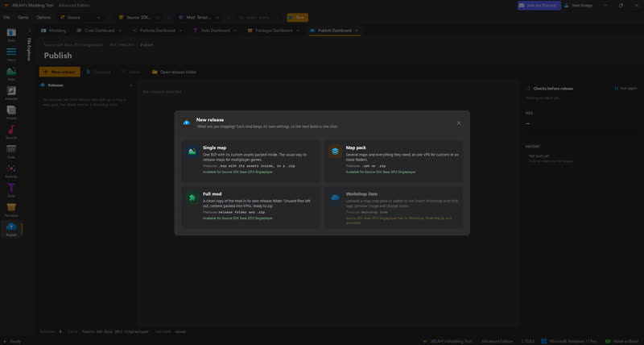Open the Particles section in sidebar
644x345 pixels.
point(11,171)
